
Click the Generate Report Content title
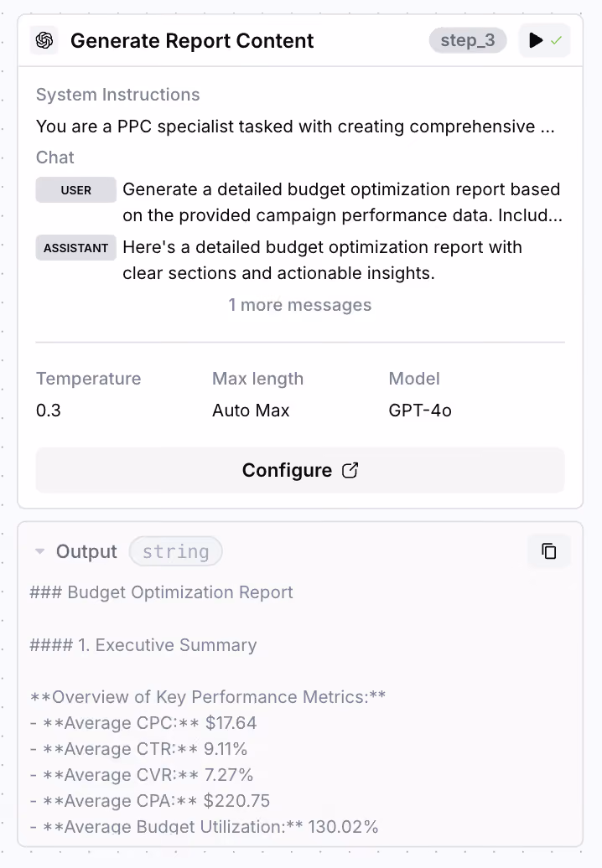coord(192,40)
